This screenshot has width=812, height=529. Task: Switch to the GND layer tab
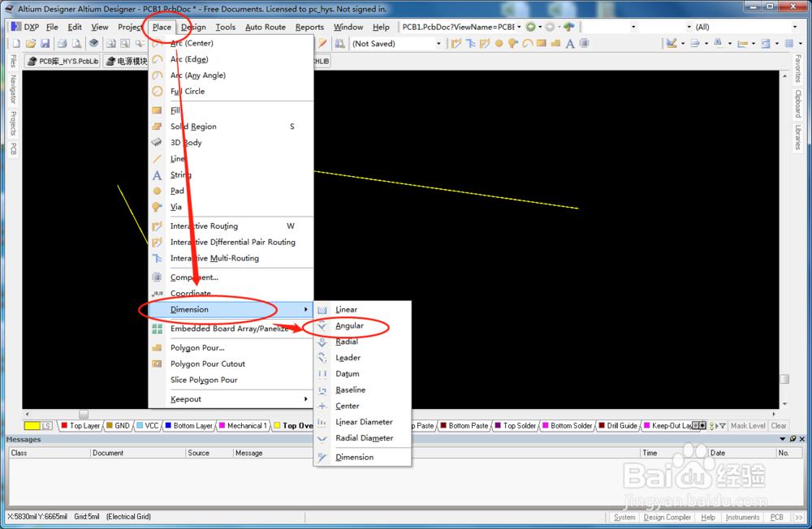pyautogui.click(x=118, y=425)
